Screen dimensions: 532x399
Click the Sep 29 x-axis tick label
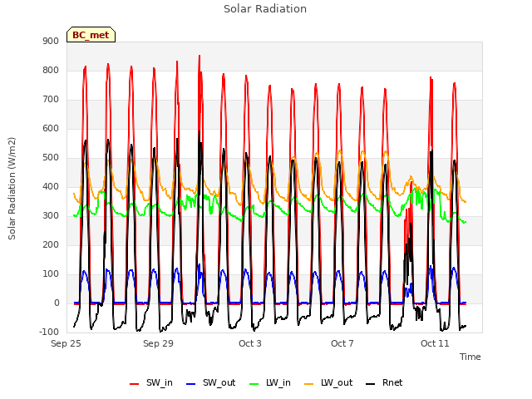point(158,343)
